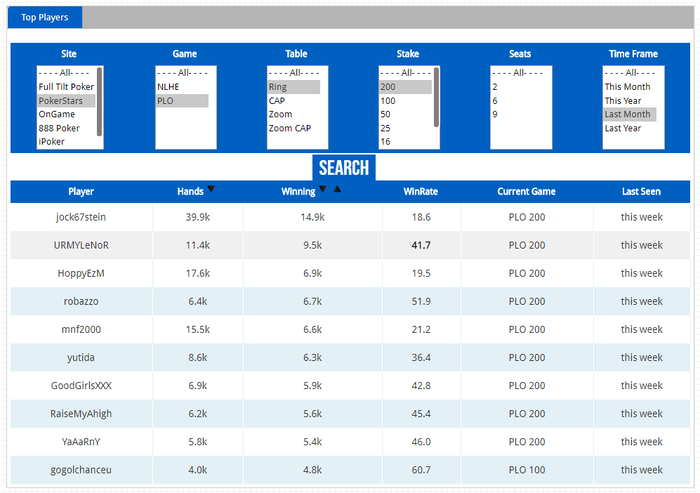The height and width of the screenshot is (493, 700).
Task: Open player URMYLeNoR
Action: [81, 245]
